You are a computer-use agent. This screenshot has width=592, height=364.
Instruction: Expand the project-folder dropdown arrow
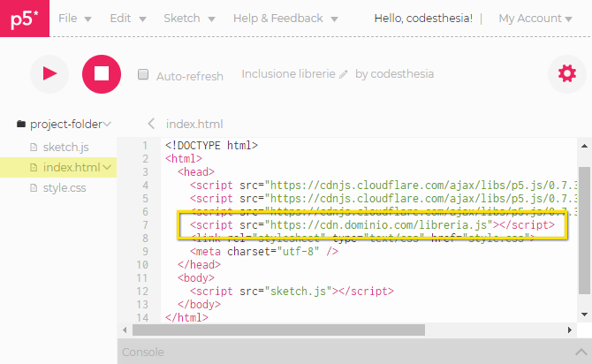[x=107, y=125]
